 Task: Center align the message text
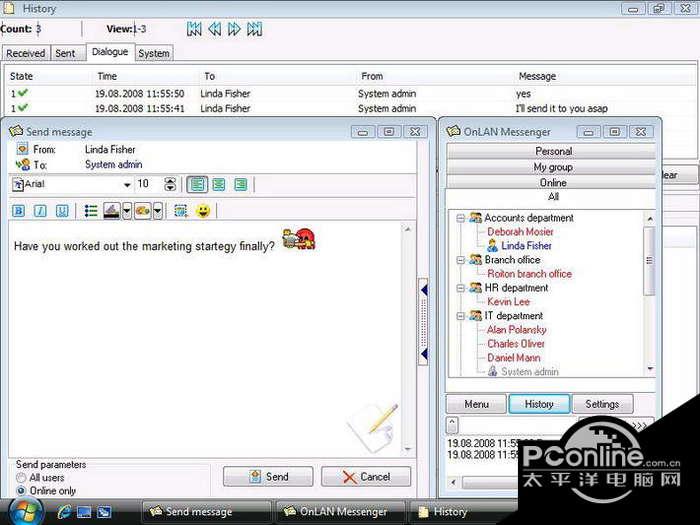pyautogui.click(x=219, y=184)
